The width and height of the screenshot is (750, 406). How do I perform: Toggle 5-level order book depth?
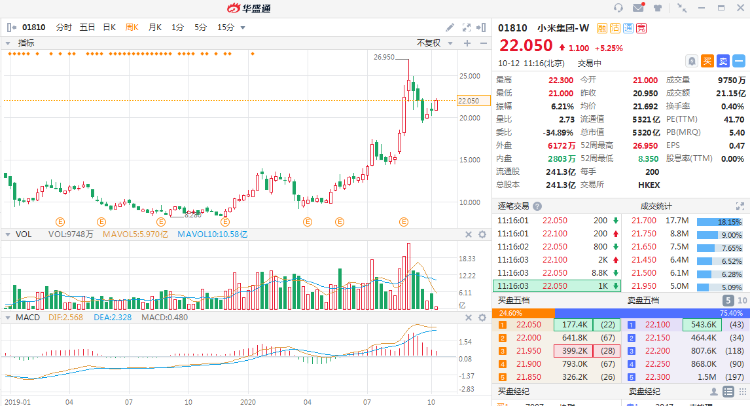[x=728, y=300]
